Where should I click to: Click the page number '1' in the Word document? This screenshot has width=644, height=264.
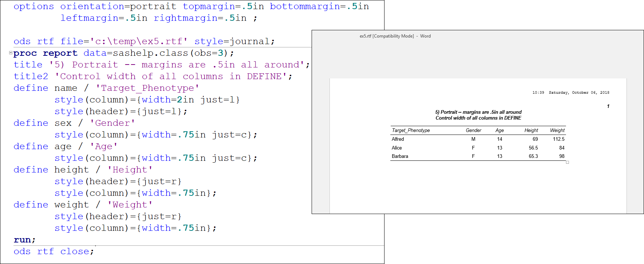tap(608, 106)
